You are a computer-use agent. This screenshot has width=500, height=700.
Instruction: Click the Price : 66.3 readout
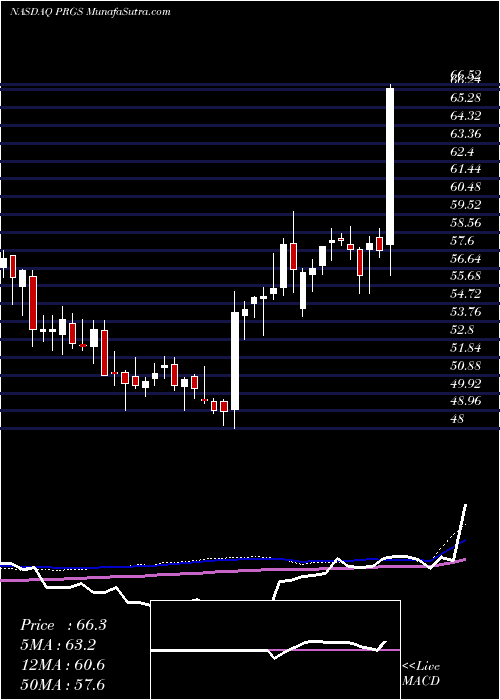pyautogui.click(x=63, y=625)
